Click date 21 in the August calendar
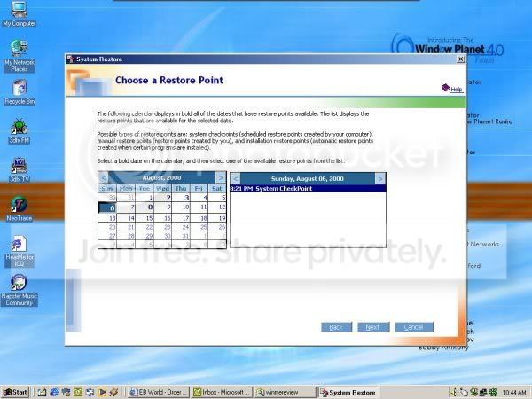Viewport: 532px width, 399px height. point(126,227)
